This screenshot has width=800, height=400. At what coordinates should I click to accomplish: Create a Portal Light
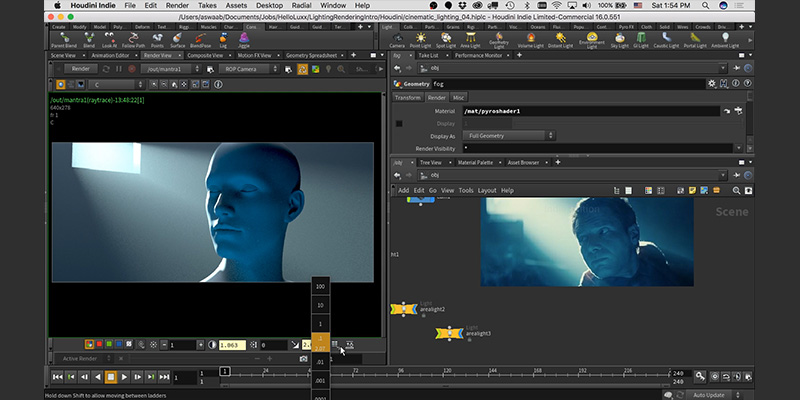(x=695, y=40)
